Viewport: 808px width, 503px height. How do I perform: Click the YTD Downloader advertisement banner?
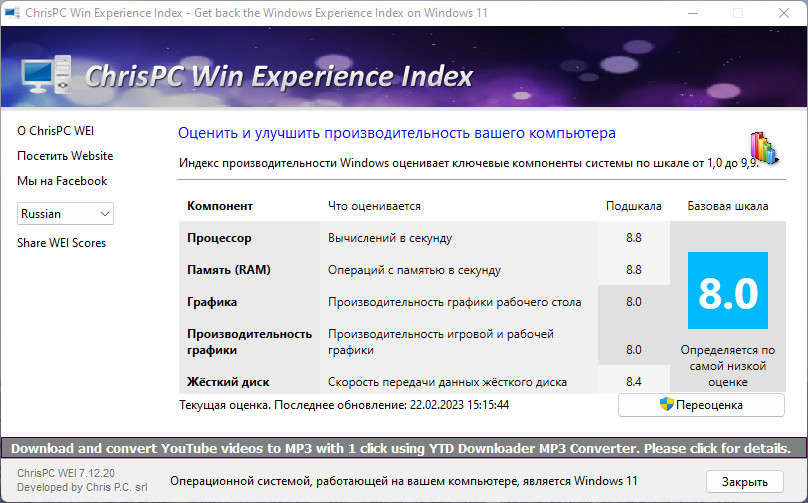point(403,448)
